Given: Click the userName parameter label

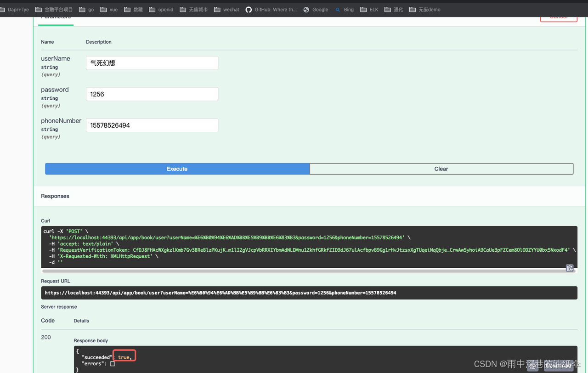Looking at the screenshot, I should click(x=56, y=59).
